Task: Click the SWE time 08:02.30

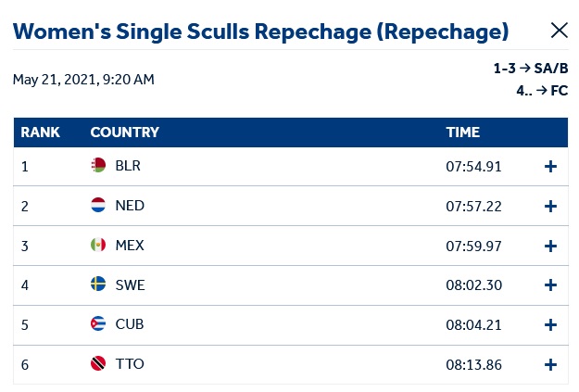Action: click(473, 285)
